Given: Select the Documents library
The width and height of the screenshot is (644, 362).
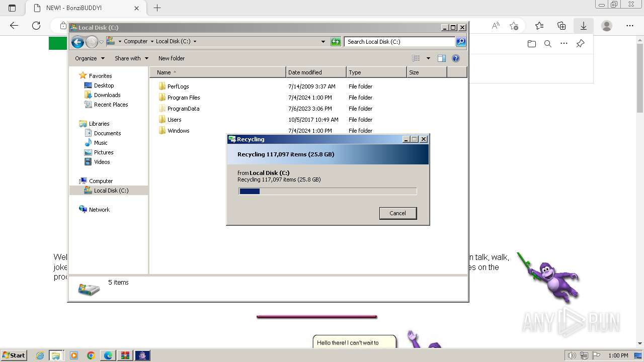Looking at the screenshot, I should [107, 133].
